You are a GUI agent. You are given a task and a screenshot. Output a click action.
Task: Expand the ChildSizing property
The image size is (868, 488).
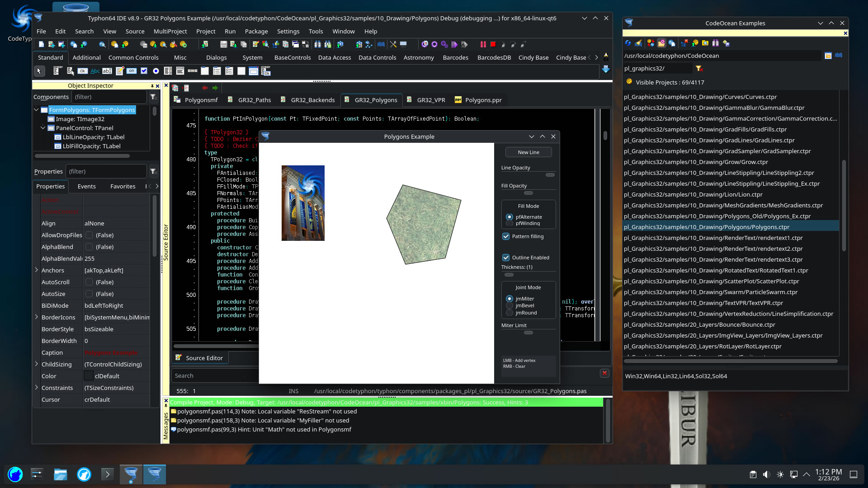[x=37, y=364]
